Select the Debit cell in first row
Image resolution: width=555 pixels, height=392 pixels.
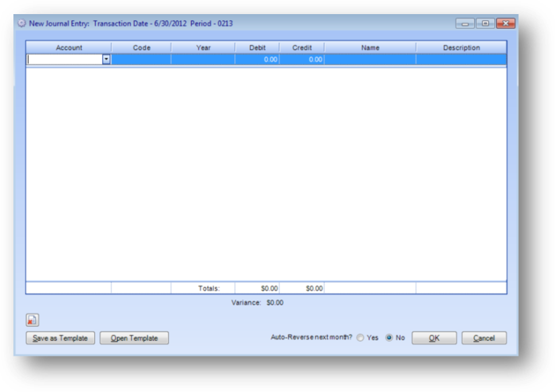[257, 60]
